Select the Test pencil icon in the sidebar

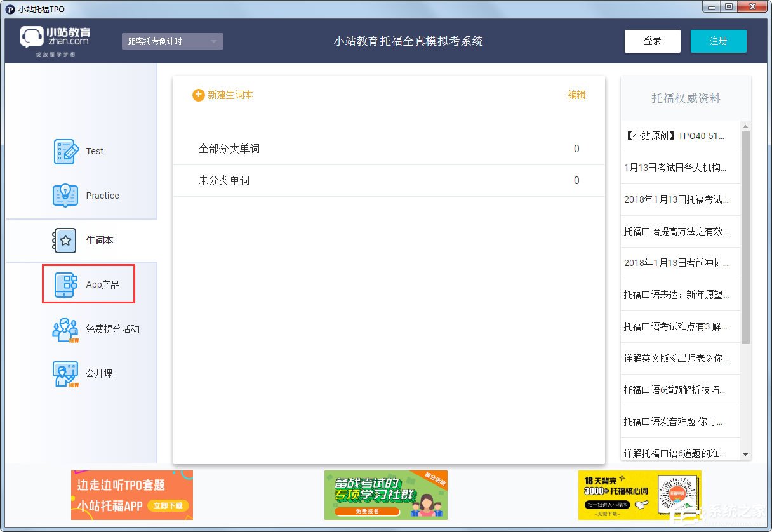point(65,151)
